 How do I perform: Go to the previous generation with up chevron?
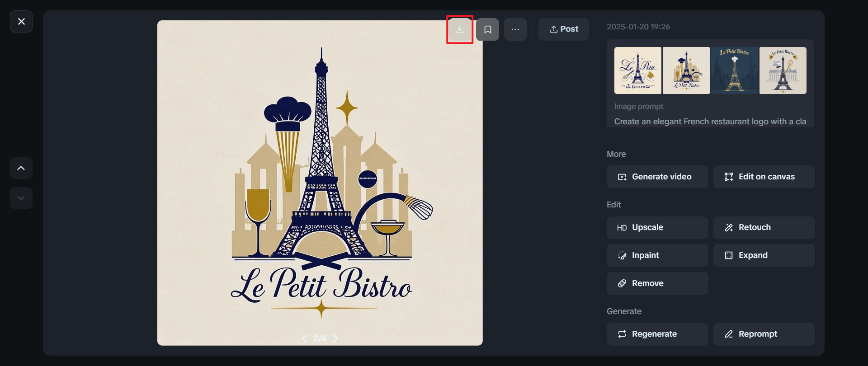click(21, 168)
